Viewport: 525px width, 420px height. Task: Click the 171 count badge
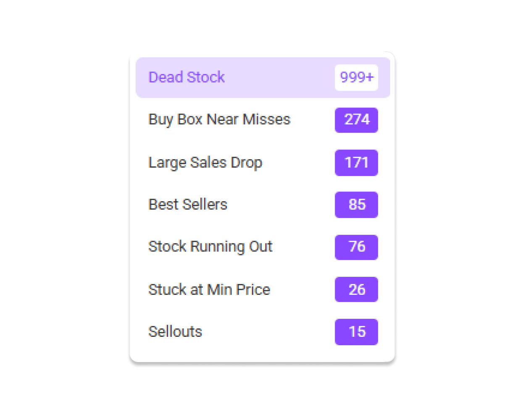[x=356, y=163]
